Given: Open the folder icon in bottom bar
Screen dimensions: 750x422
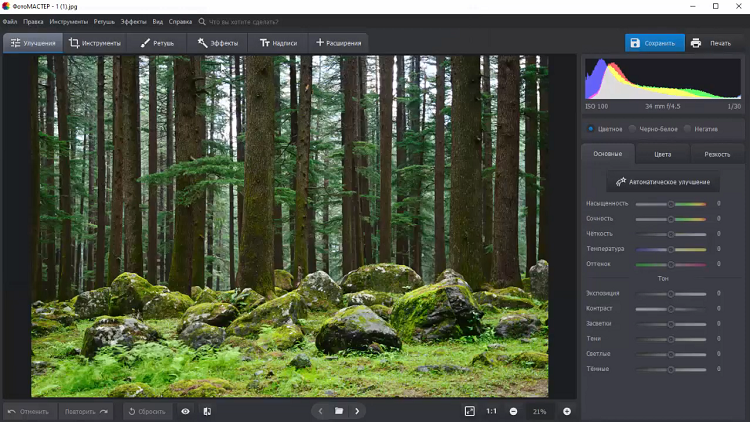Looking at the screenshot, I should [339, 411].
